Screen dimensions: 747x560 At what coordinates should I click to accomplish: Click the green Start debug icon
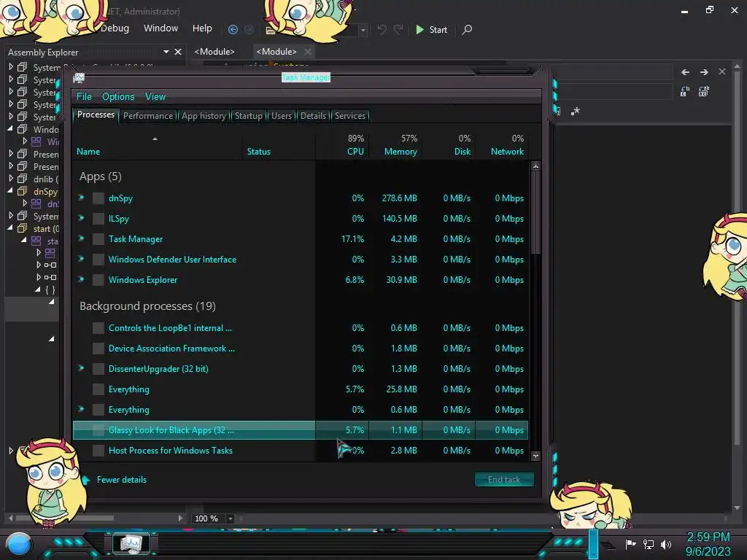tap(419, 29)
